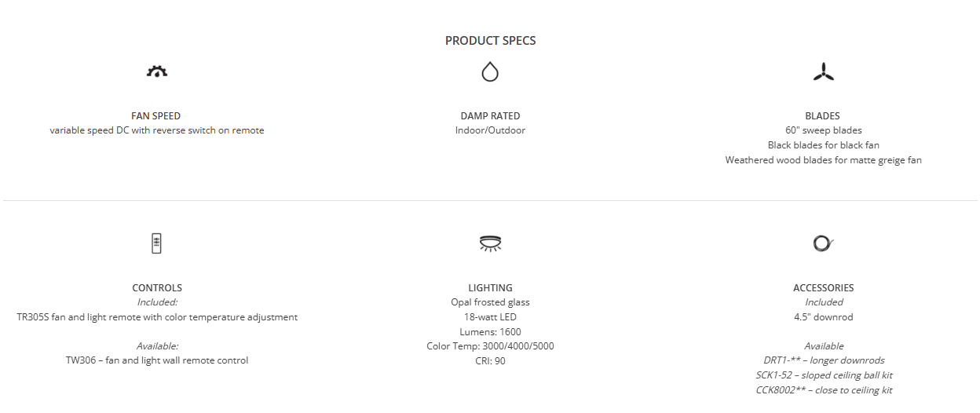Click the ACCESSORIES heading
This screenshot has width=980, height=413.
823,287
